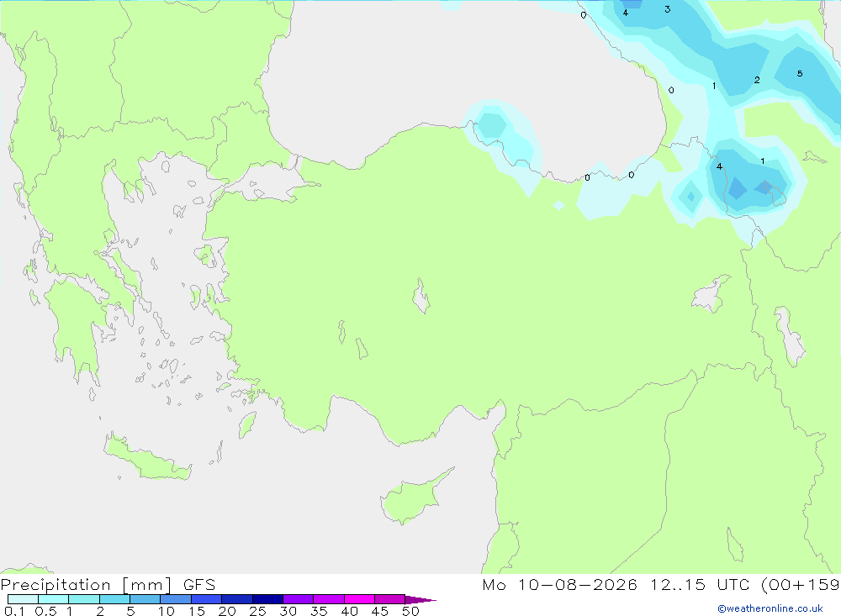The image size is (841, 616).
Task: Click the 15–20 mm royal blue legend swatch
Action: pos(207,599)
